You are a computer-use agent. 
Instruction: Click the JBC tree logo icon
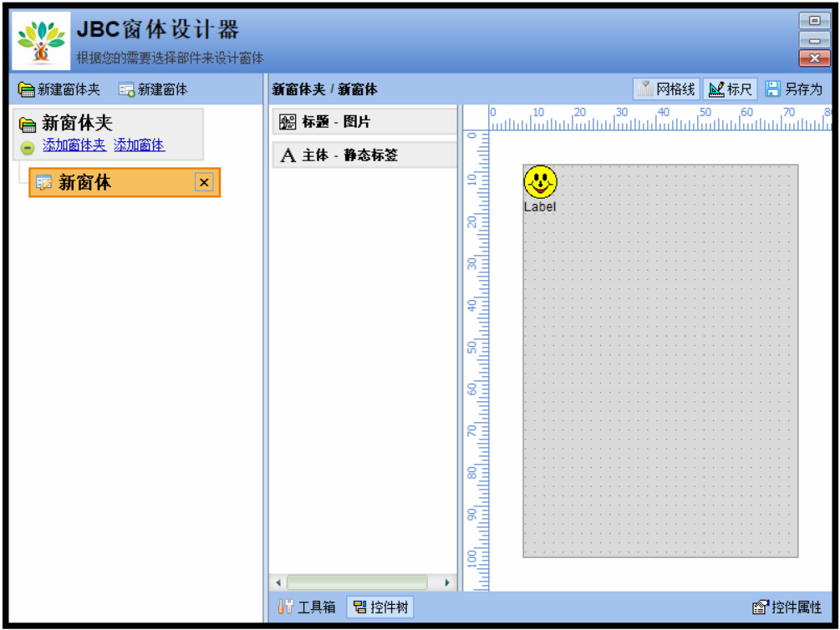click(x=41, y=41)
